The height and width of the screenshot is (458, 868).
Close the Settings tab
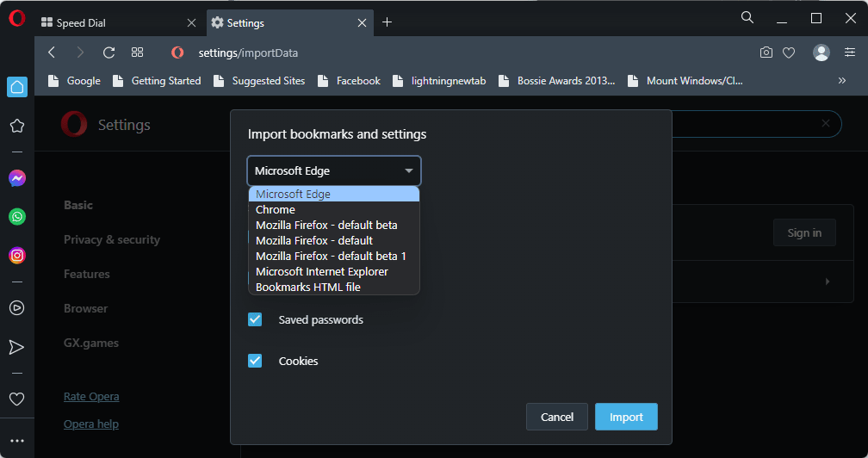[x=362, y=22]
